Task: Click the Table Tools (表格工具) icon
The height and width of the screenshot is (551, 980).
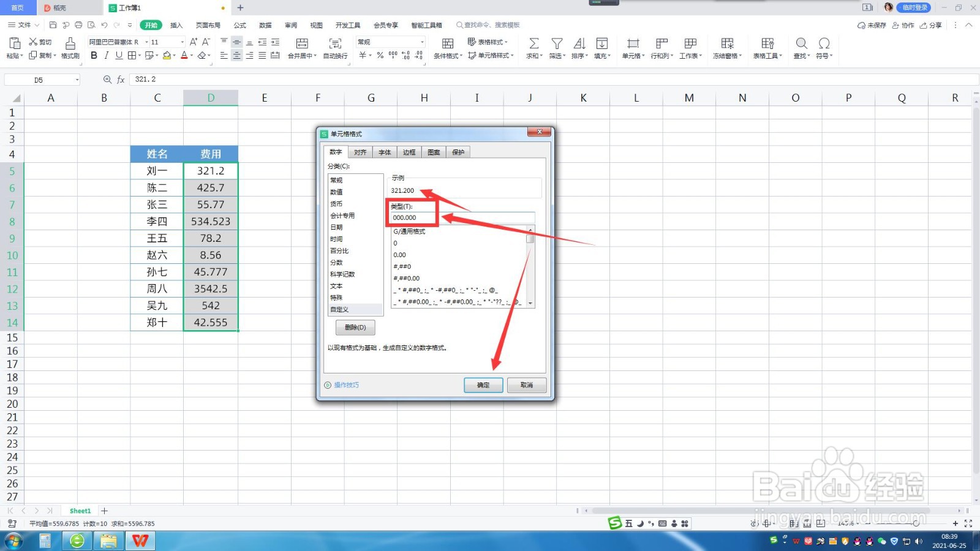Action: 767,43
